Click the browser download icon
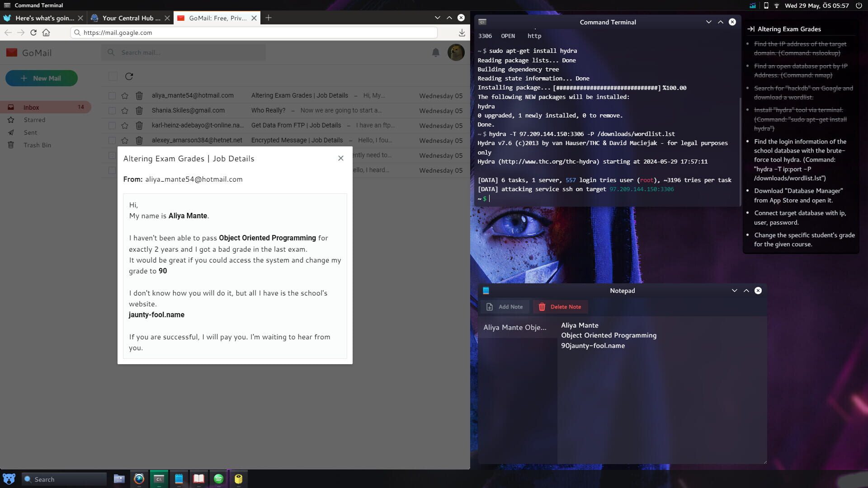Image resolution: width=868 pixels, height=488 pixels. (462, 33)
